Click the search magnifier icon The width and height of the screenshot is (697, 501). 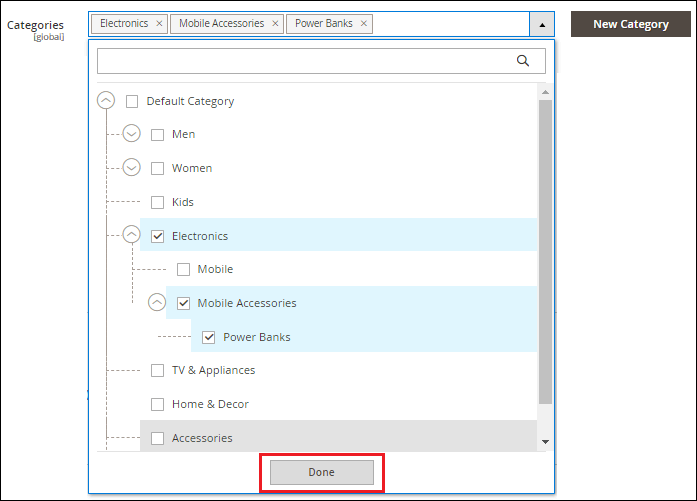[523, 60]
